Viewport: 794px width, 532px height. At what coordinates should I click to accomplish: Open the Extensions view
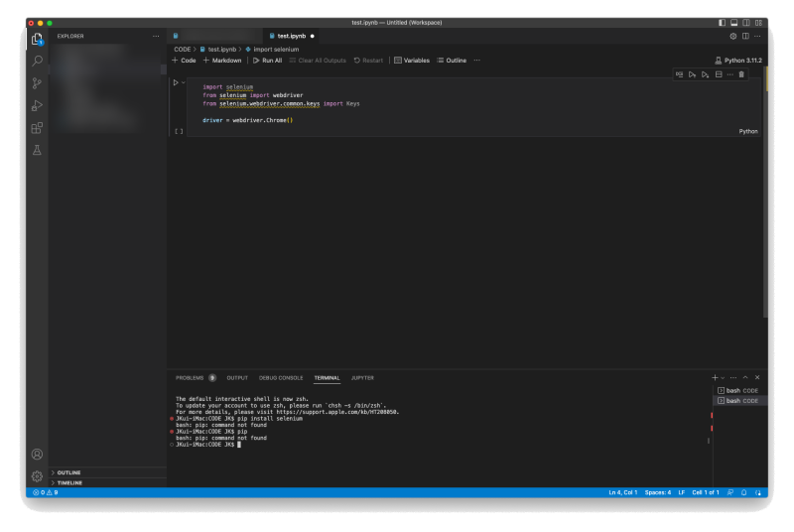click(37, 128)
